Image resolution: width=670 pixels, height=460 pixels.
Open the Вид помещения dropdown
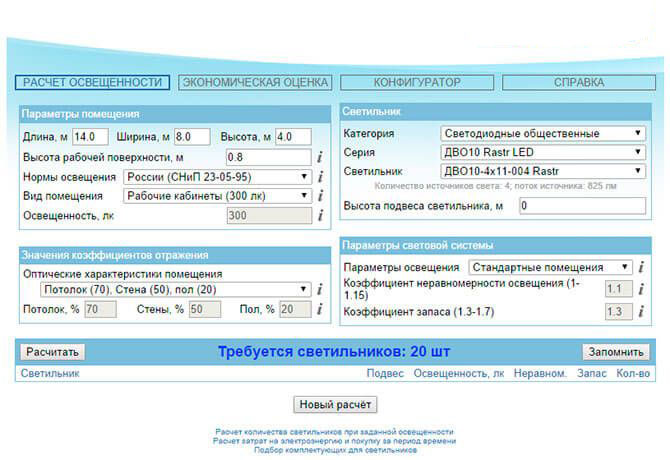[218, 196]
